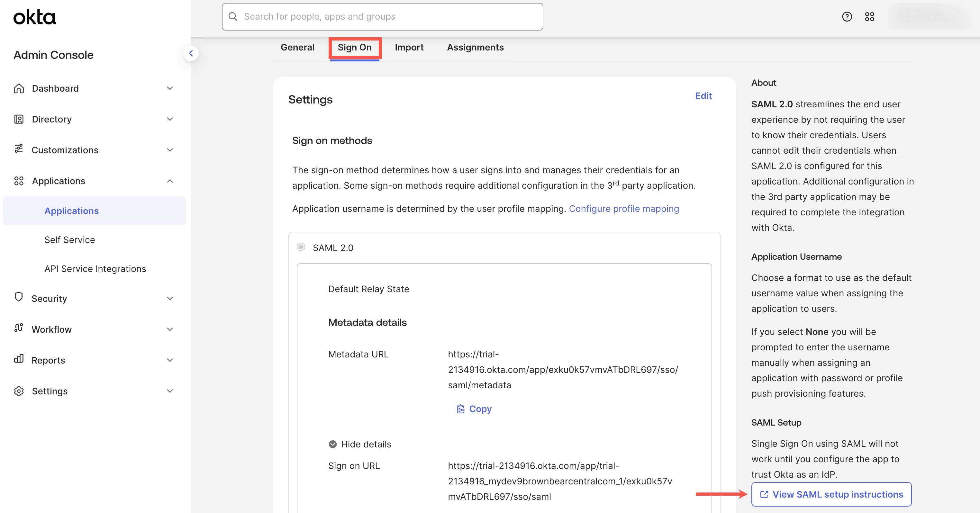980x513 pixels.
Task: Click the Okta logo
Action: [34, 17]
